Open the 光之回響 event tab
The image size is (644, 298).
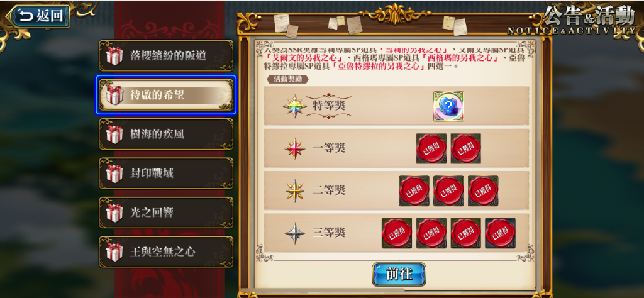pyautogui.click(x=166, y=212)
